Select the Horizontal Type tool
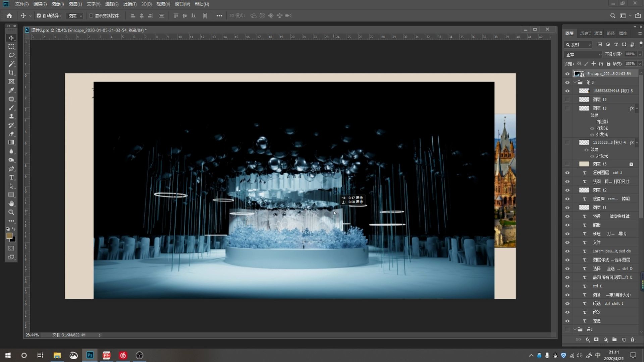This screenshot has height=362, width=644. [11, 177]
